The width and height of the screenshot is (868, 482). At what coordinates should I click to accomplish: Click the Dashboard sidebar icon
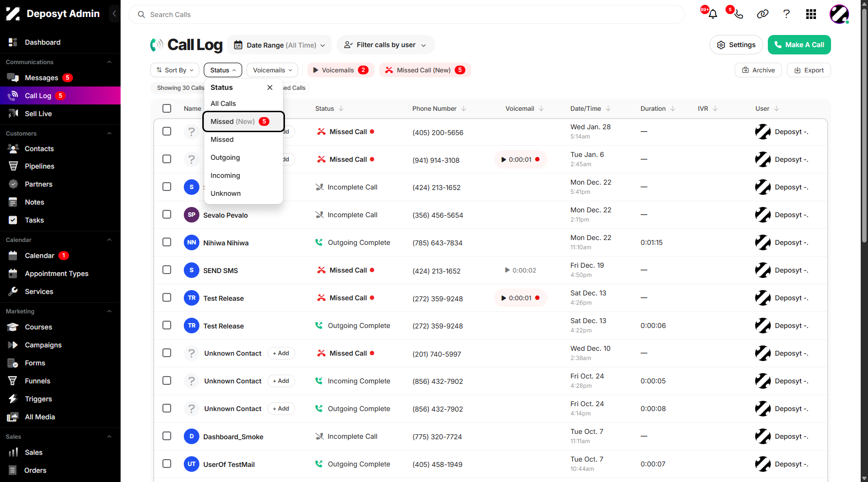[13, 42]
